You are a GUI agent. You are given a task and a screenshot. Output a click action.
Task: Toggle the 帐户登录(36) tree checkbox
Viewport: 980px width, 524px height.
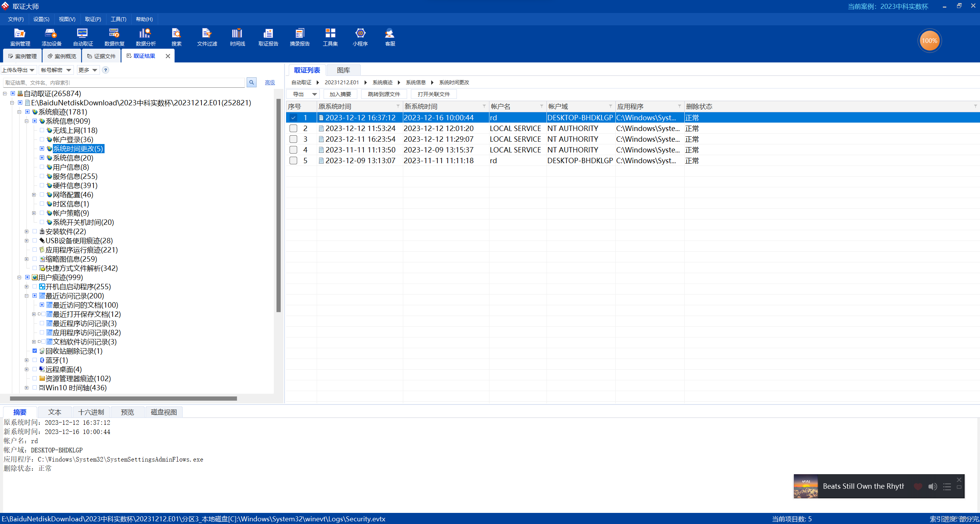coord(42,139)
